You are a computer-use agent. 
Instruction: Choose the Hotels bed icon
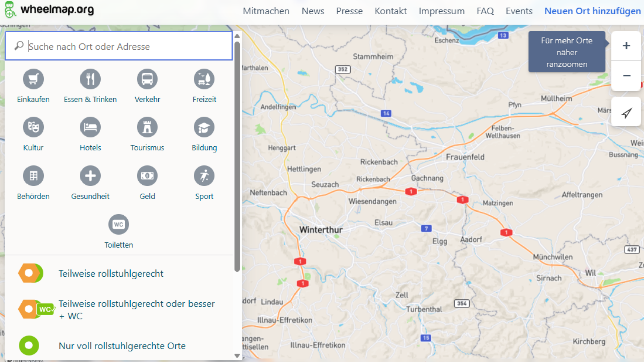(90, 127)
